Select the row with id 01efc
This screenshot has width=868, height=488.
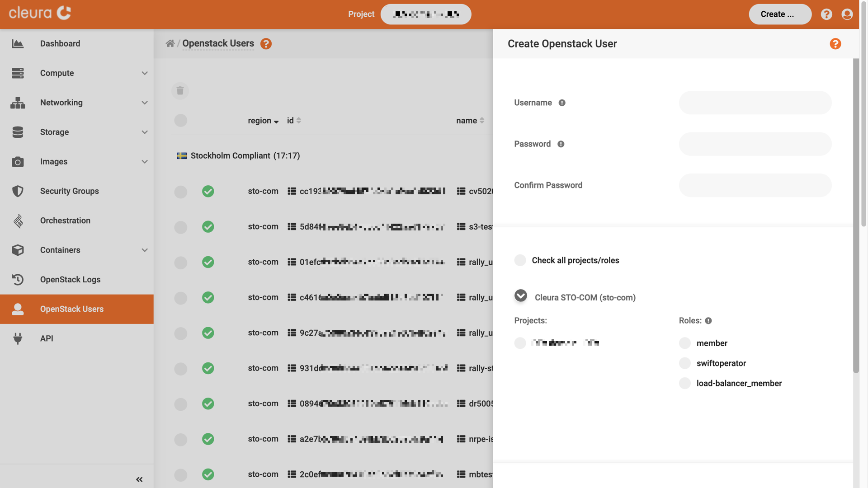point(181,263)
